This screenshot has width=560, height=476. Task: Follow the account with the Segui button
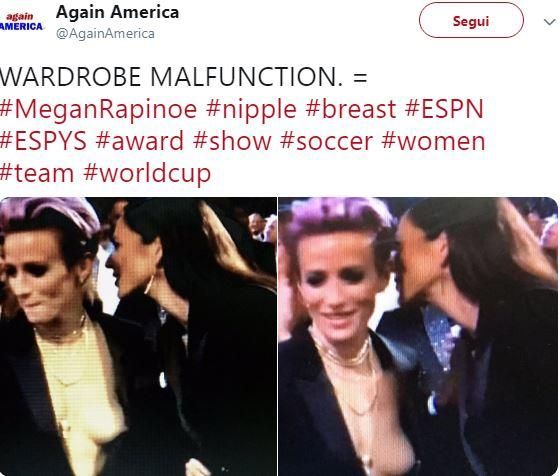pyautogui.click(x=471, y=20)
